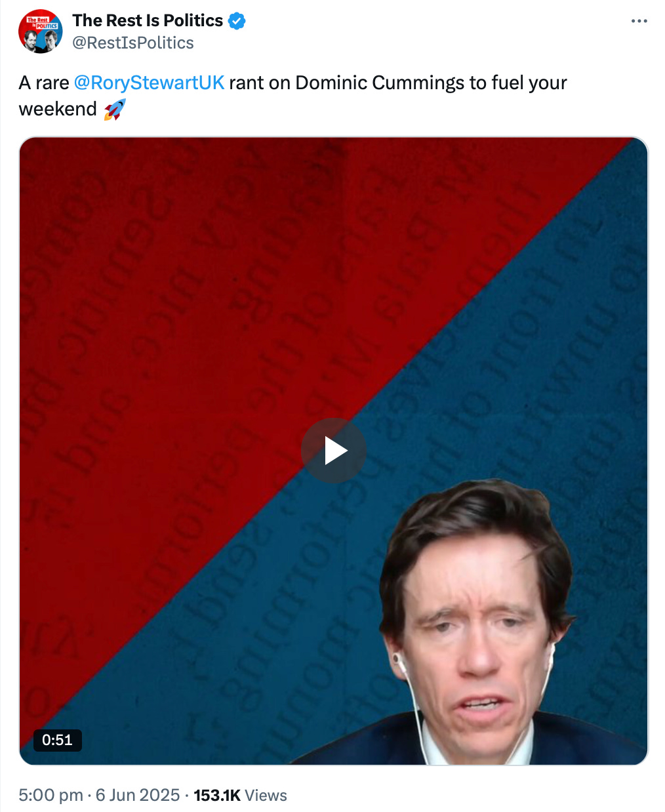
Task: Open the 153.1K view count
Action: click(217, 795)
